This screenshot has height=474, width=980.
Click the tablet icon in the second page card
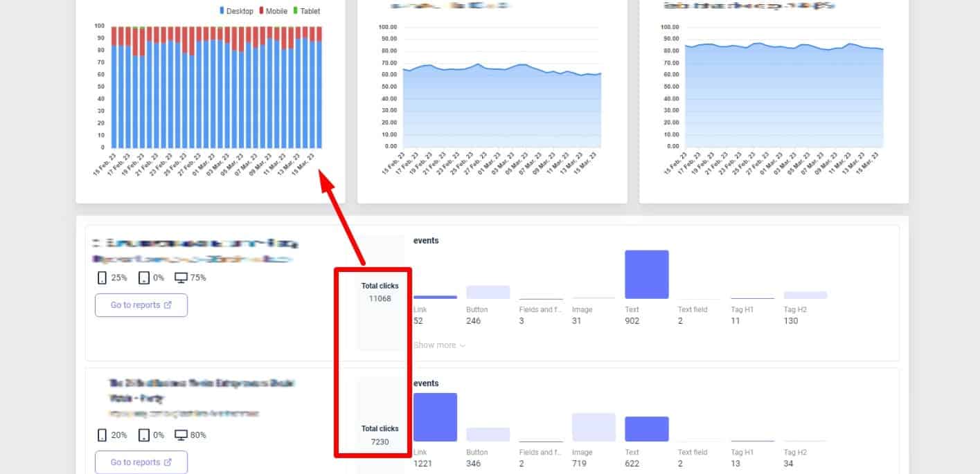click(x=144, y=435)
